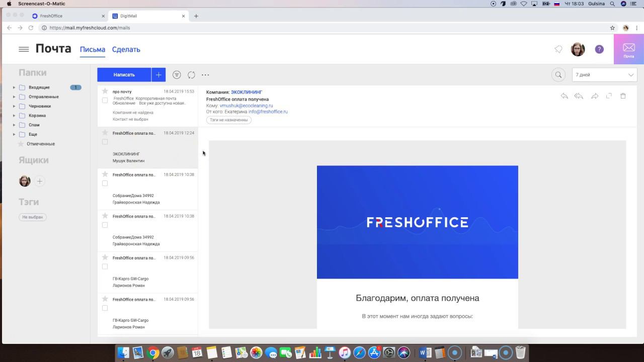Click recipient vmushuk@ecocleaning.ru link

tap(246, 106)
